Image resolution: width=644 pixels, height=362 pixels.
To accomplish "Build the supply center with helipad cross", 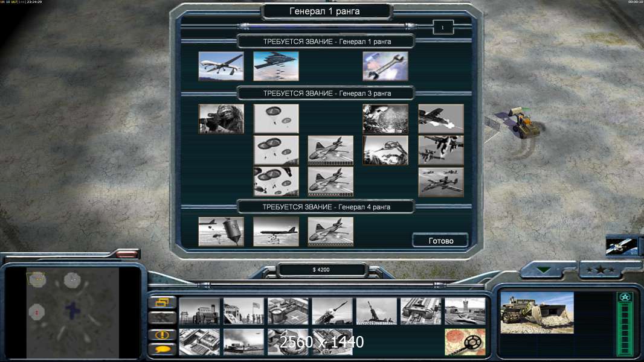I will point(288,311).
